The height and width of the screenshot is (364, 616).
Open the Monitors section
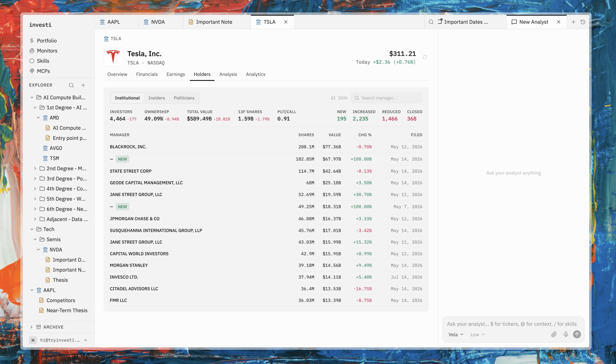(47, 51)
